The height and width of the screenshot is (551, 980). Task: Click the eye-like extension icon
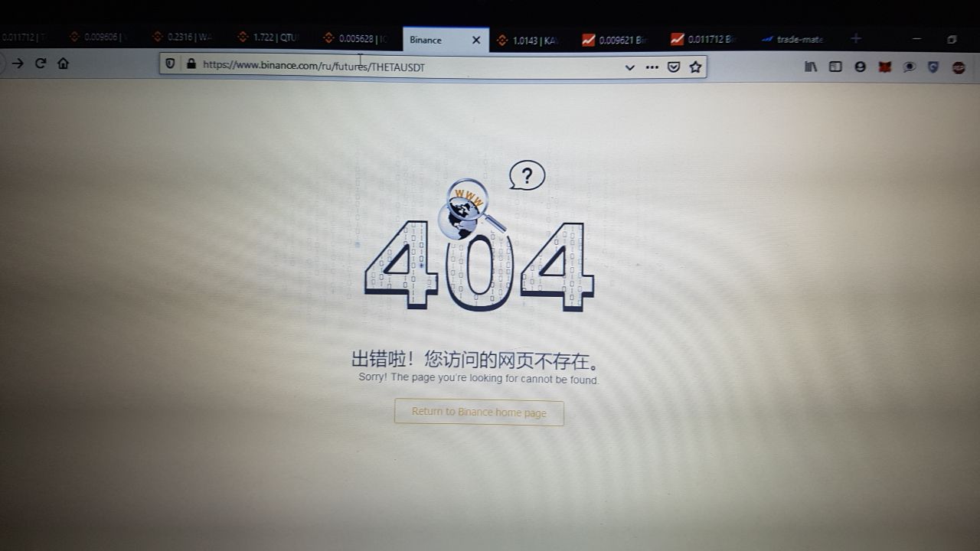point(909,67)
